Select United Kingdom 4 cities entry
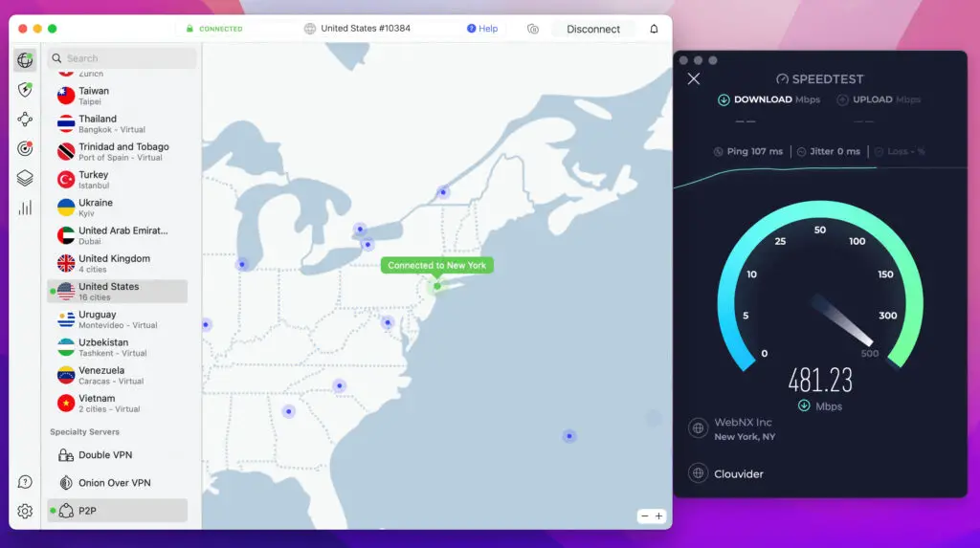 [118, 263]
